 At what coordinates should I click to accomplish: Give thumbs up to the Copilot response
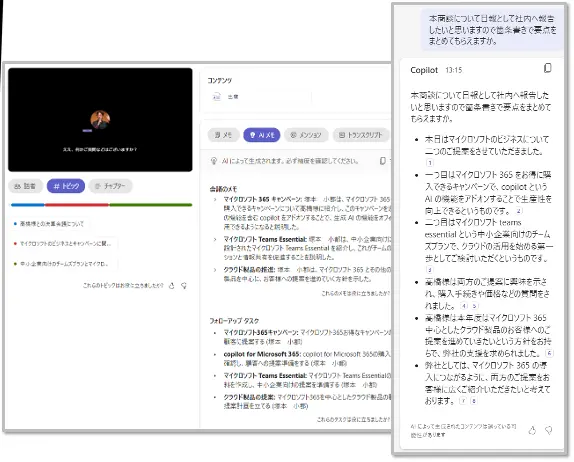(x=532, y=431)
